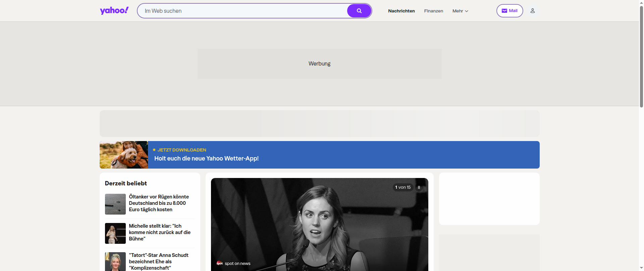This screenshot has width=644, height=271.
Task: Pause the news slideshow
Action: (x=419, y=187)
